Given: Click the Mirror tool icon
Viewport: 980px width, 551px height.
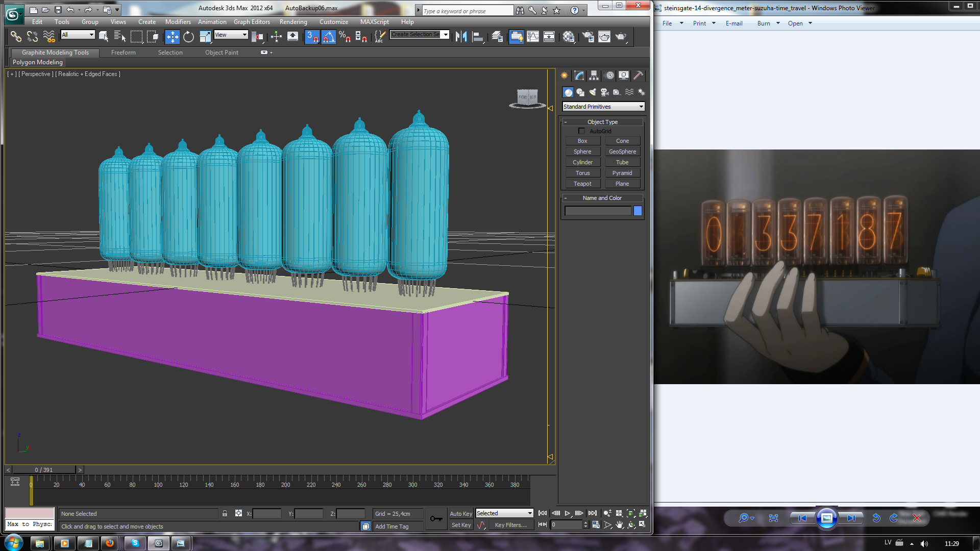Looking at the screenshot, I should click(461, 37).
